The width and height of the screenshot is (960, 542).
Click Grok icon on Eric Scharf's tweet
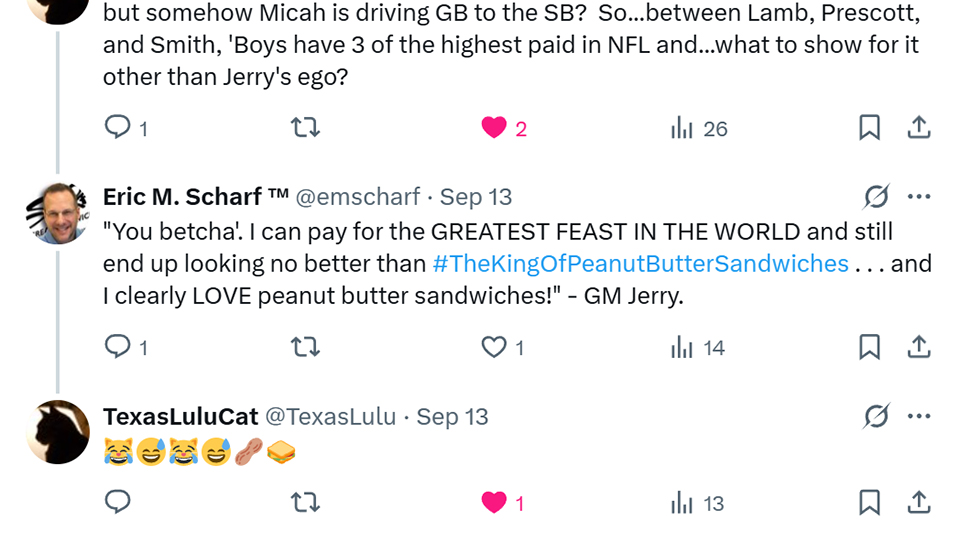tap(876, 197)
